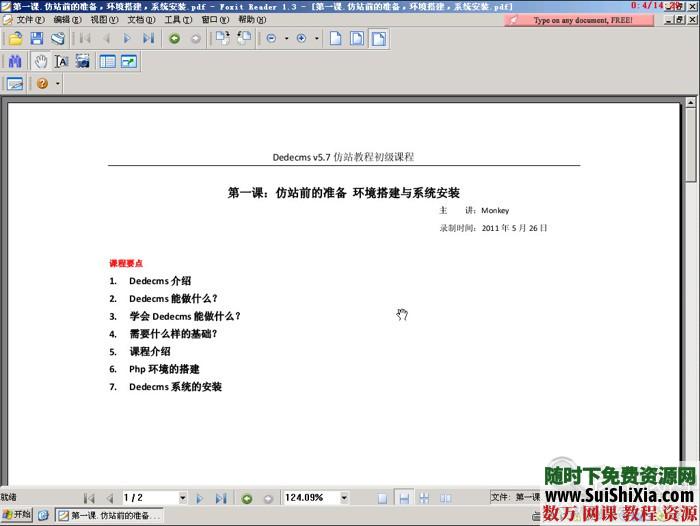This screenshot has width=700, height=526.
Task: Click the vertical scrollbar thumb
Action: click(691, 145)
